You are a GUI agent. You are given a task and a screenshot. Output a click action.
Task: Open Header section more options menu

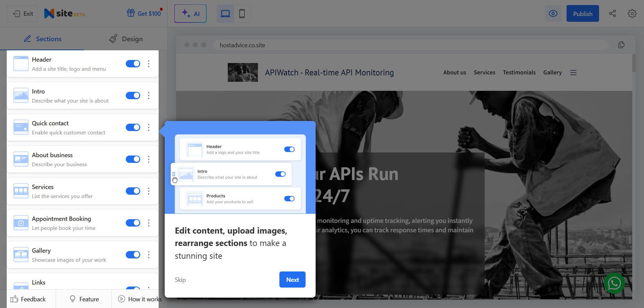pos(149,64)
